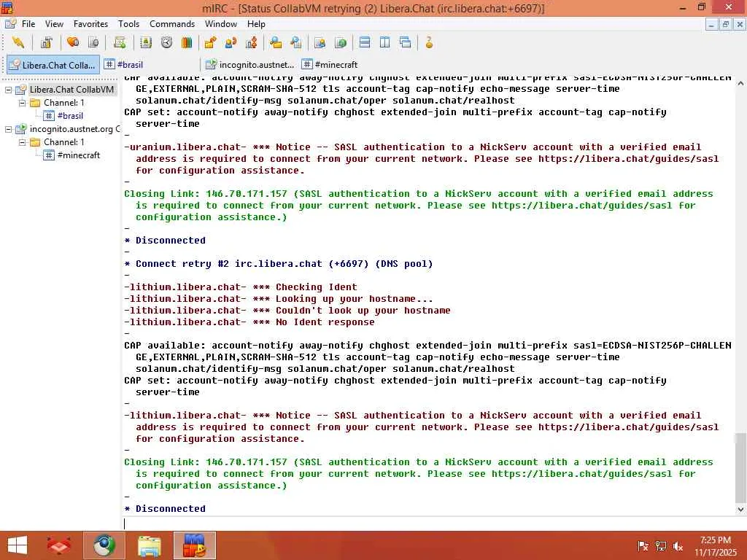
Task: Click the status window scrollbar thumb
Action: pos(740,467)
